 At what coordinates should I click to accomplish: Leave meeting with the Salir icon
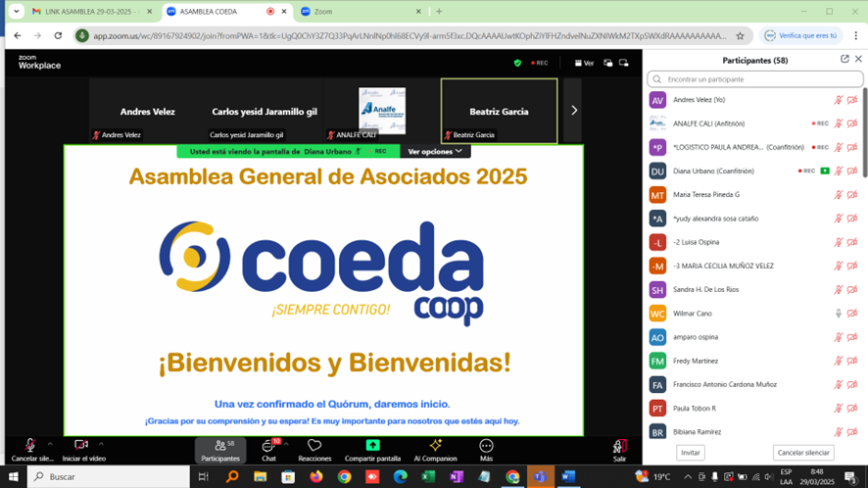click(x=619, y=447)
